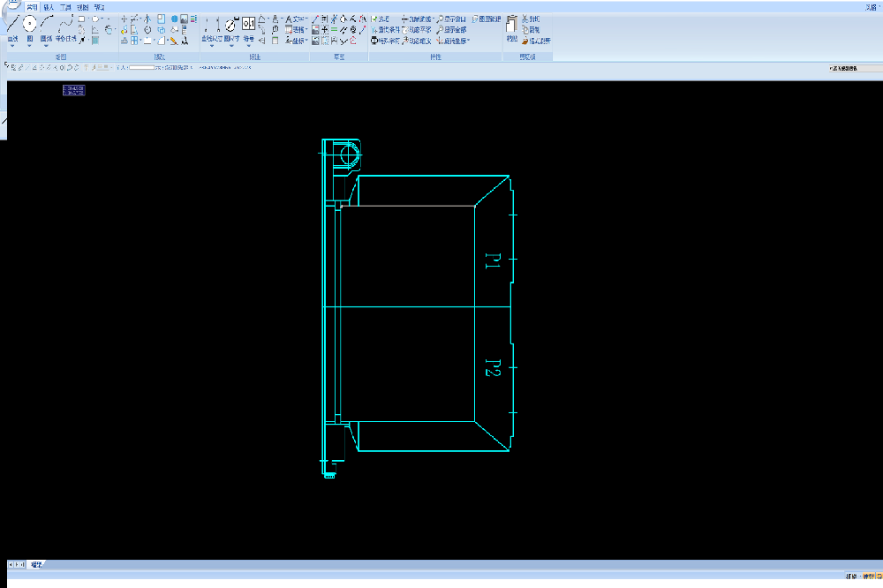Select the Line drawing tool

13,24
